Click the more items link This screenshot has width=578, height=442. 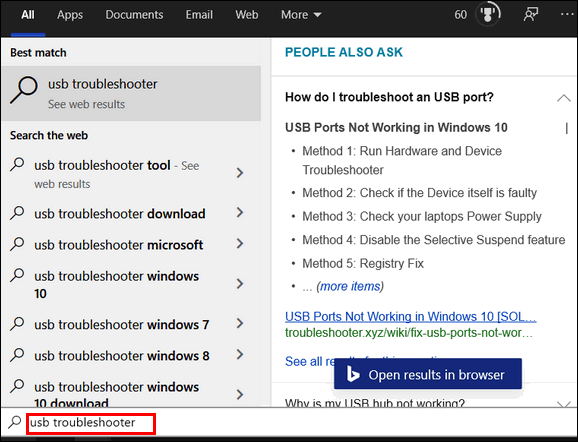coord(350,286)
